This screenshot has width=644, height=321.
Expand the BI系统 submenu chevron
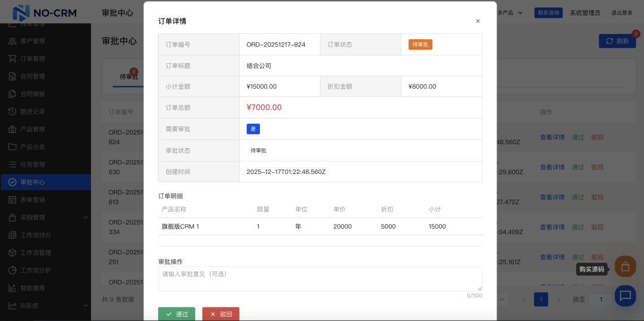(x=85, y=306)
